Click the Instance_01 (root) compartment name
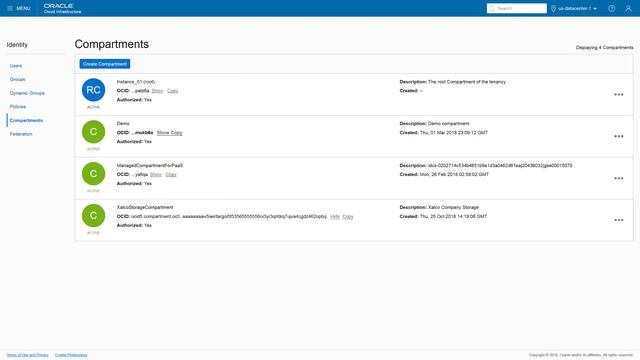This screenshot has height=360, width=640. [136, 82]
